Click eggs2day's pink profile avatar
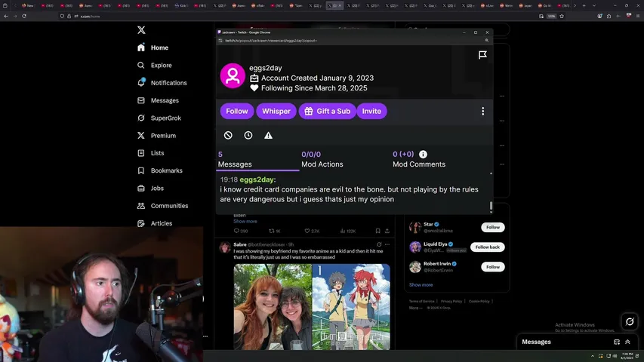Screen dimensions: 644x362 tap(233, 76)
